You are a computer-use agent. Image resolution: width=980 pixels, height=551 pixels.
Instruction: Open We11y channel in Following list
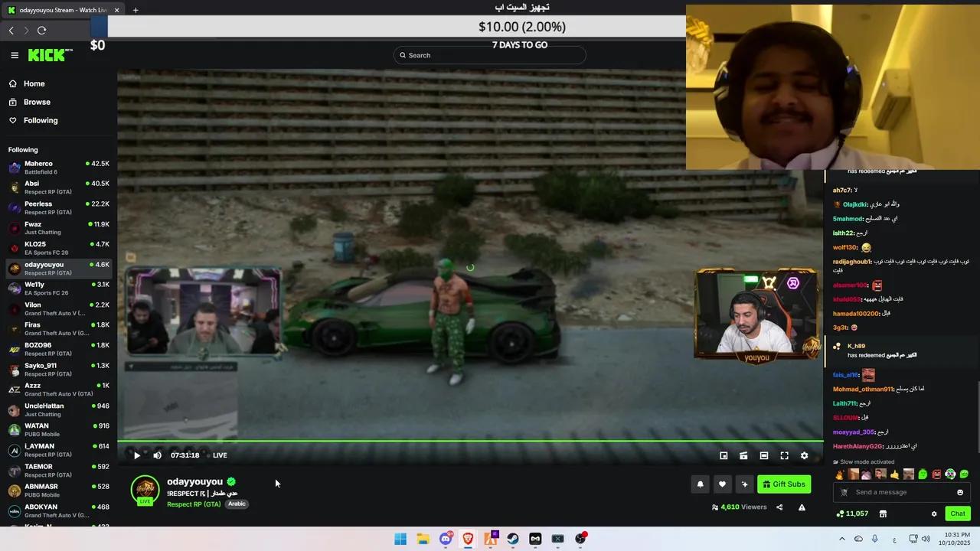[x=59, y=289]
